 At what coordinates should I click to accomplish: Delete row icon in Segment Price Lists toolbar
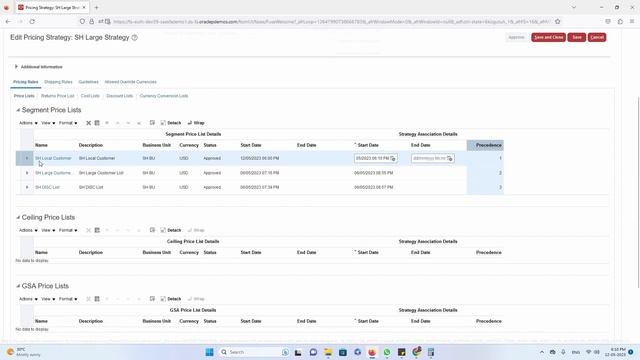point(88,123)
